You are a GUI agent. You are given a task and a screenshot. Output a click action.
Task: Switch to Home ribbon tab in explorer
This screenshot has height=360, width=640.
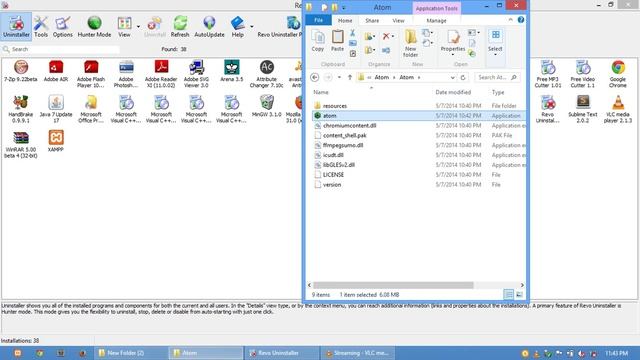coord(345,20)
